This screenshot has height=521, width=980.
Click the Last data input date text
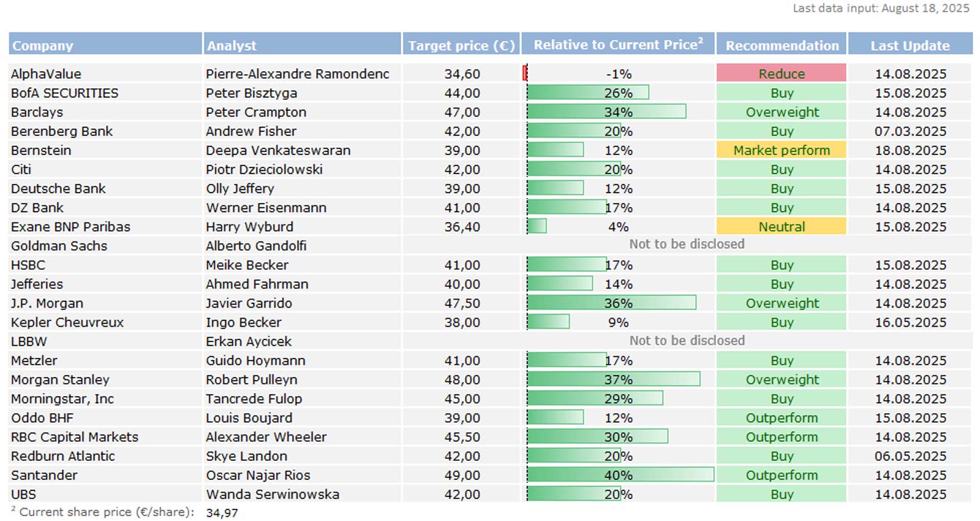881,8
